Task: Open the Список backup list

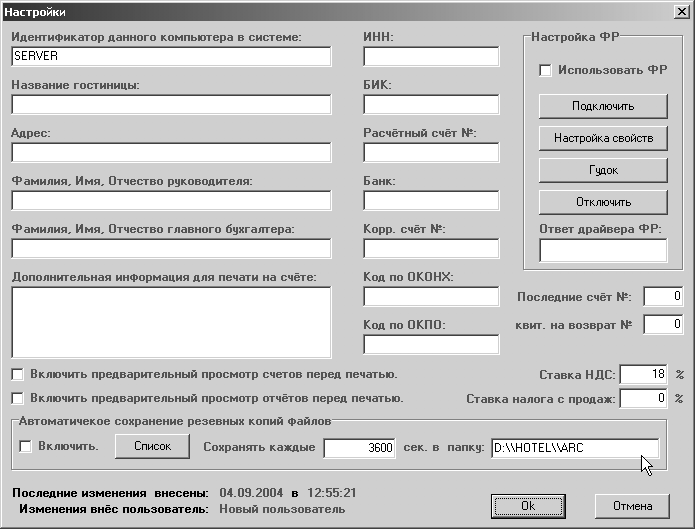Action: tap(152, 446)
